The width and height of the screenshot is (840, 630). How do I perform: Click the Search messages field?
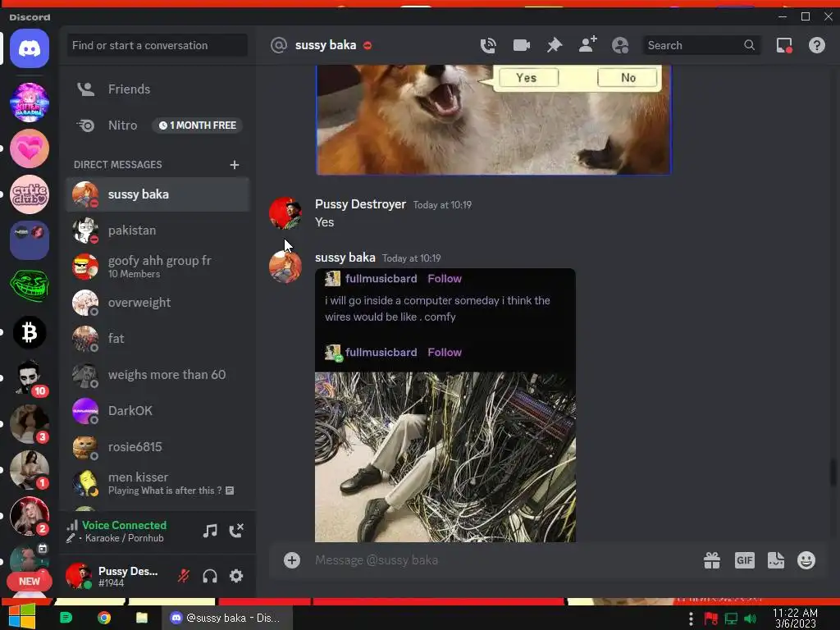[x=701, y=46]
